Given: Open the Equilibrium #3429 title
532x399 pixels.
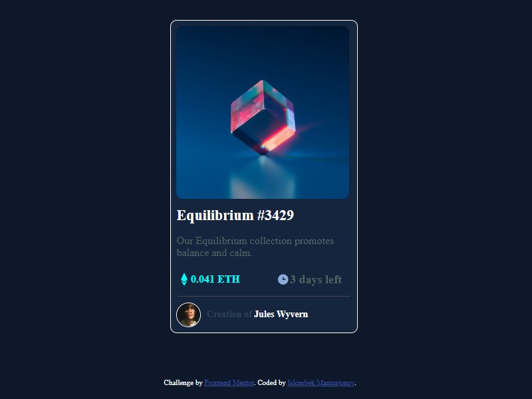Looking at the screenshot, I should (x=235, y=215).
